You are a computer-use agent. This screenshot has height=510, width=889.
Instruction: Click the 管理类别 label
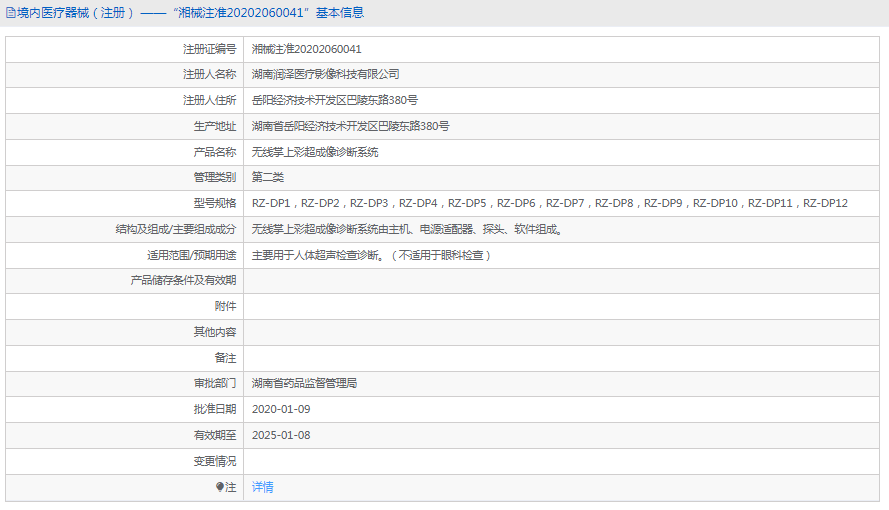click(214, 177)
